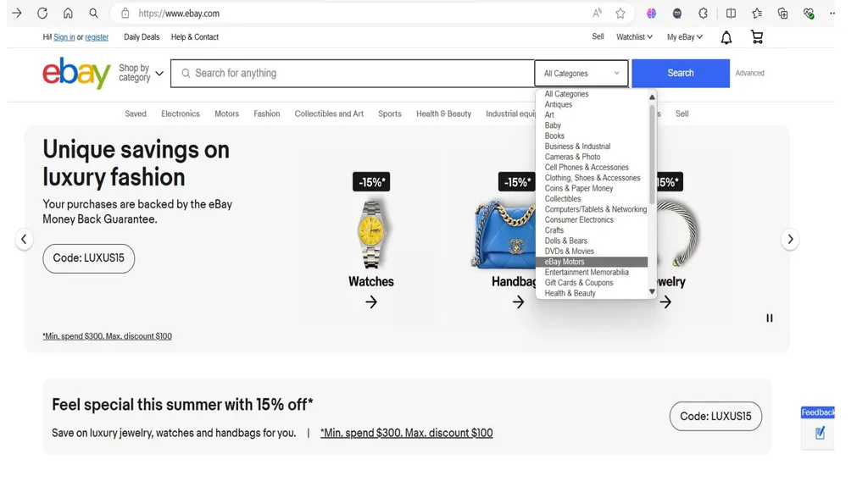Image resolution: width=868 pixels, height=487 pixels.
Task: Reload the page with refresh icon
Action: pyautogui.click(x=42, y=14)
